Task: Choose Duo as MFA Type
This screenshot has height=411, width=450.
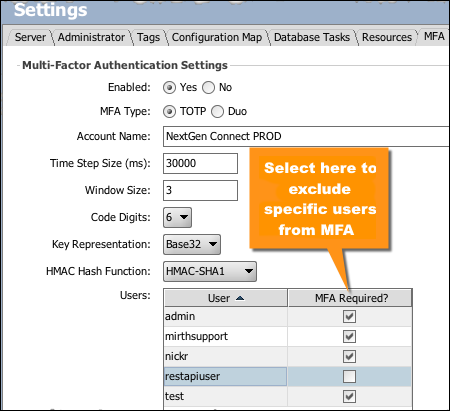Action: click(217, 112)
